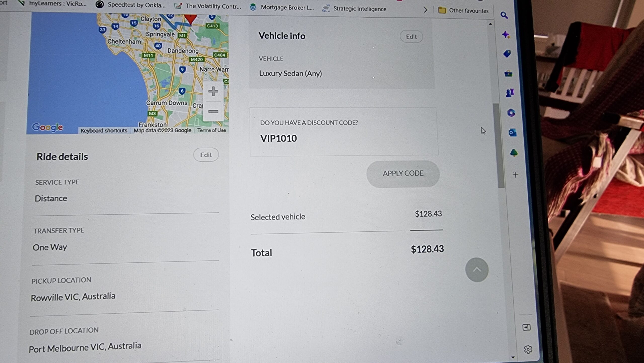Open sidebar settings gear
The width and height of the screenshot is (644, 363).
[528, 349]
